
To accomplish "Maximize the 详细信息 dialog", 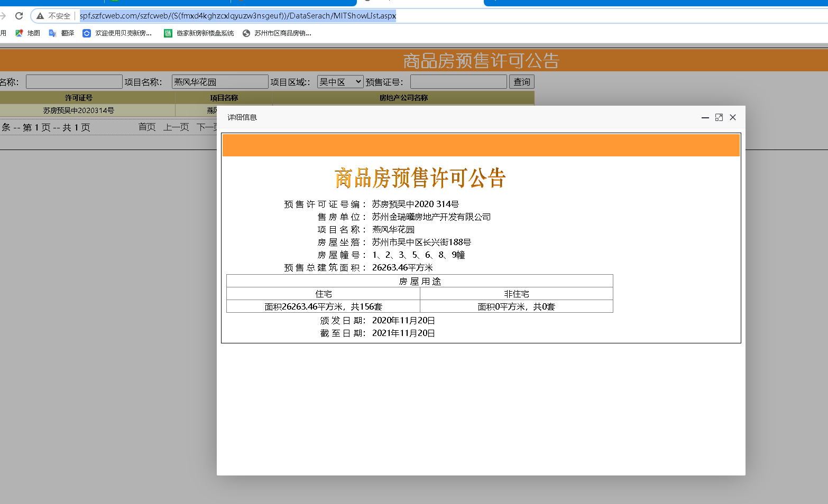I will pos(719,117).
